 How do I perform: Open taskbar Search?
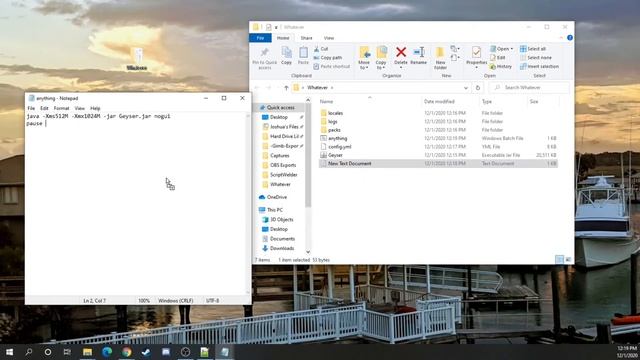29,352
